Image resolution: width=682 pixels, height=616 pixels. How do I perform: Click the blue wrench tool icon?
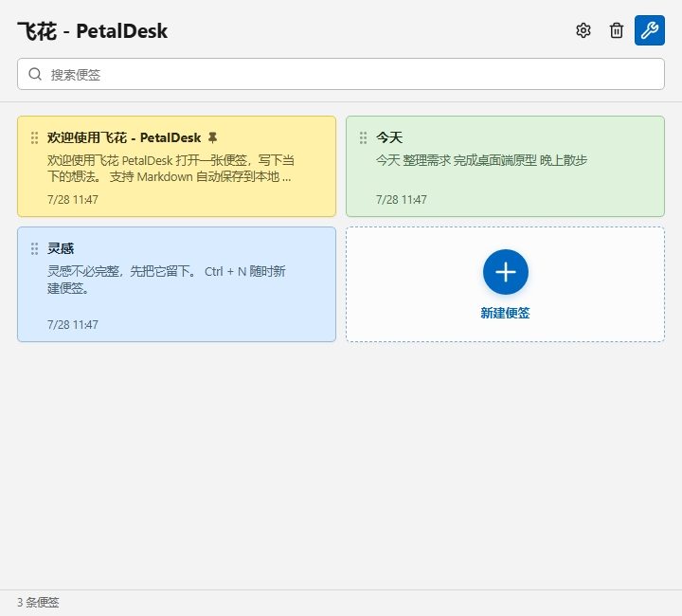pyautogui.click(x=650, y=30)
